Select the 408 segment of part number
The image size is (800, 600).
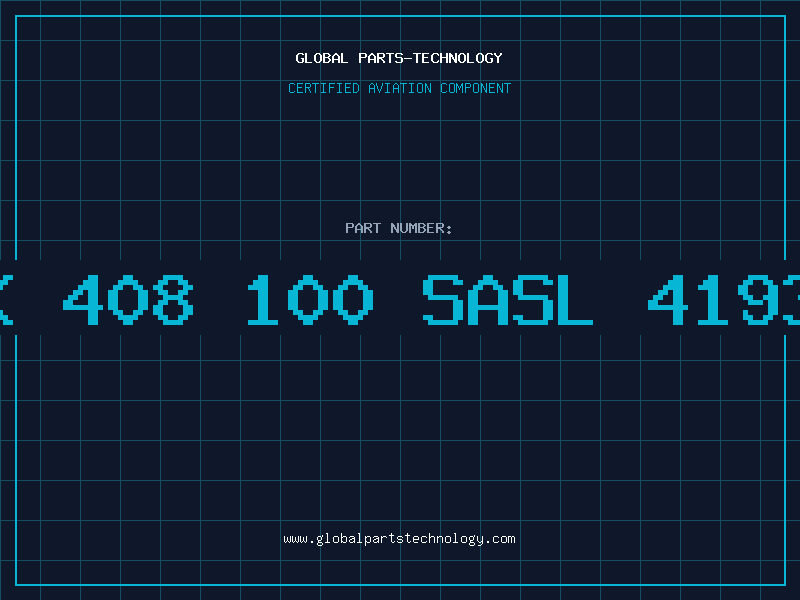pyautogui.click(x=128, y=299)
